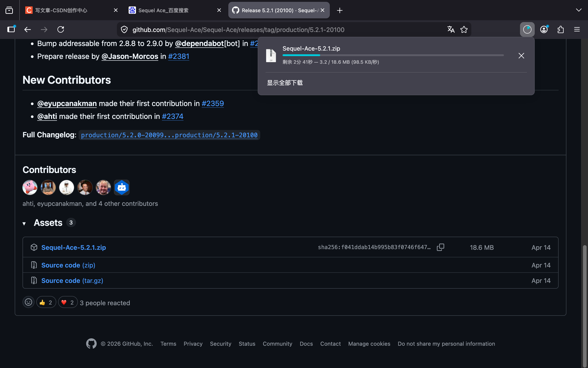Visit @dependabot profile

coord(199,43)
